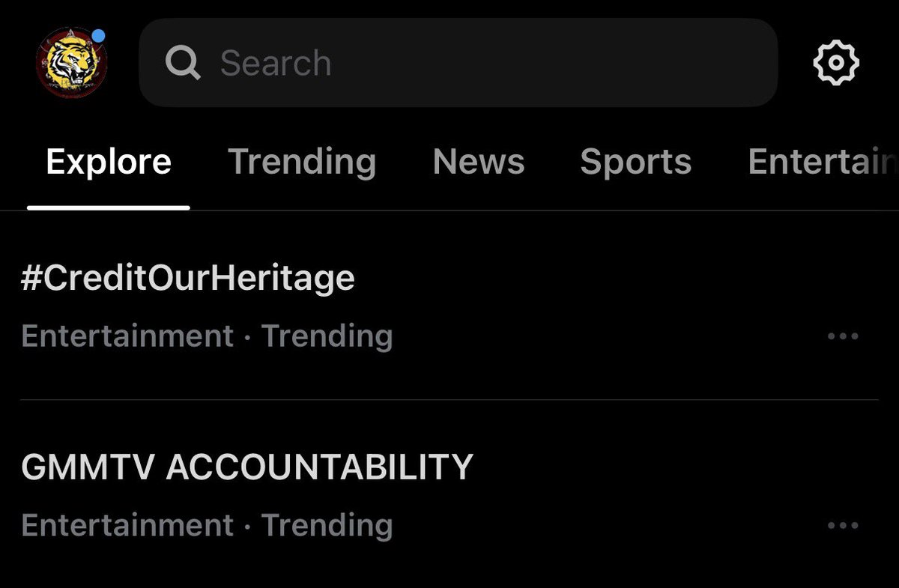Image resolution: width=899 pixels, height=588 pixels.
Task: Open the #CreditOurHeritage trending hashtag
Action: 188,279
